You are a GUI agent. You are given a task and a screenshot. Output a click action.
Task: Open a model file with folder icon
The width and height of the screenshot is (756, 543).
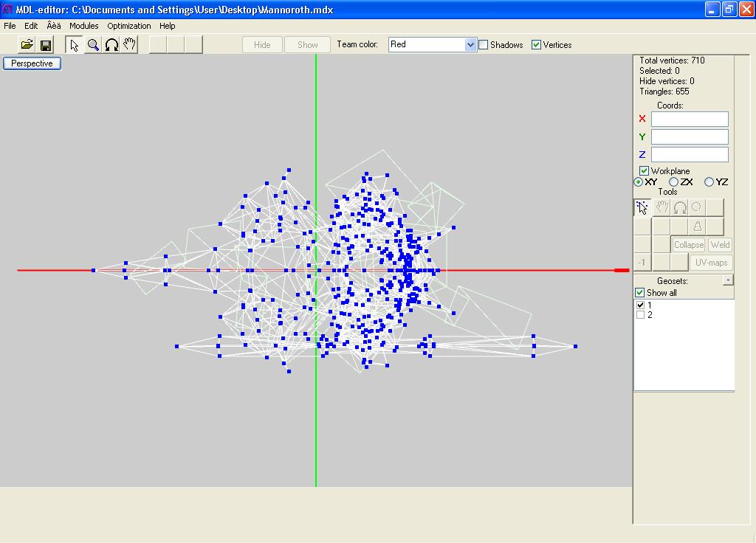(27, 45)
